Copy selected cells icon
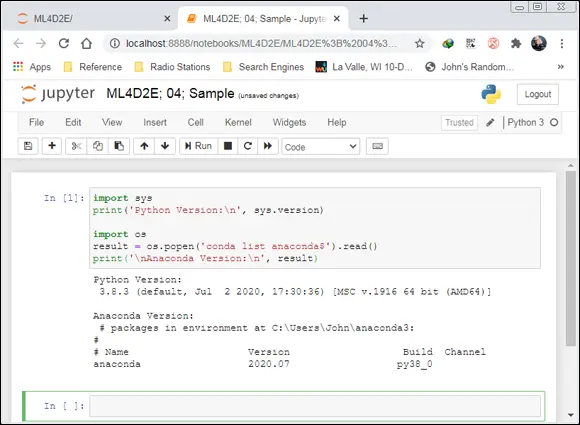Image resolution: width=580 pixels, height=425 pixels. tap(98, 146)
